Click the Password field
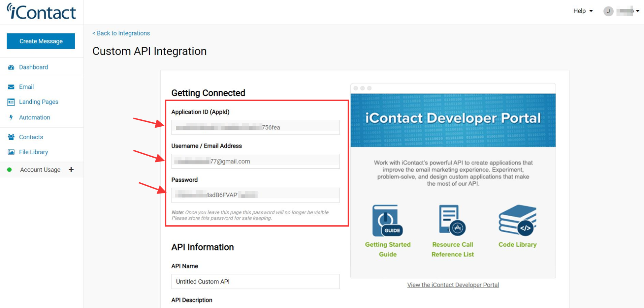This screenshot has height=308, width=644. (255, 195)
